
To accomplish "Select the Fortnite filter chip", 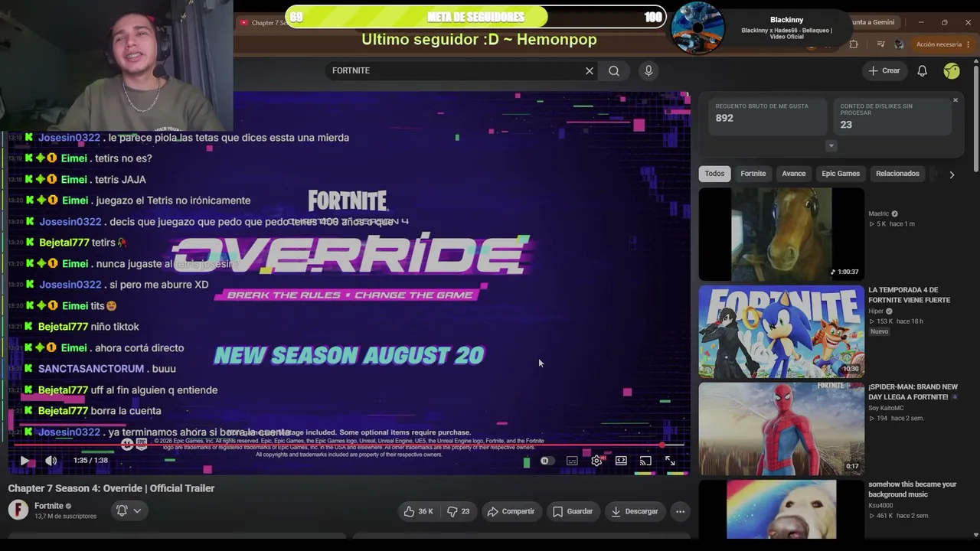I will pyautogui.click(x=753, y=174).
